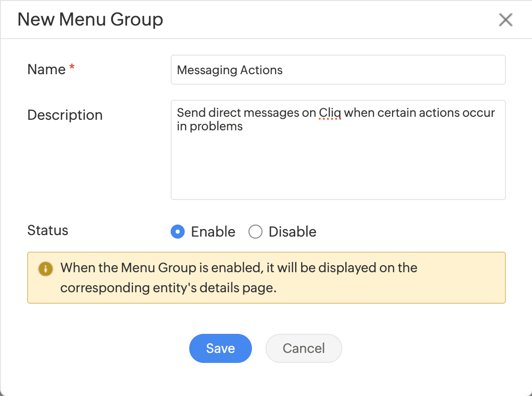Select the Enable status radio button

(178, 232)
